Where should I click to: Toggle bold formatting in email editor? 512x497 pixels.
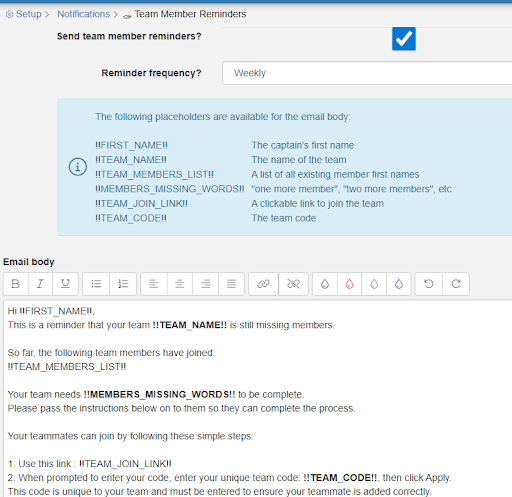[x=16, y=284]
